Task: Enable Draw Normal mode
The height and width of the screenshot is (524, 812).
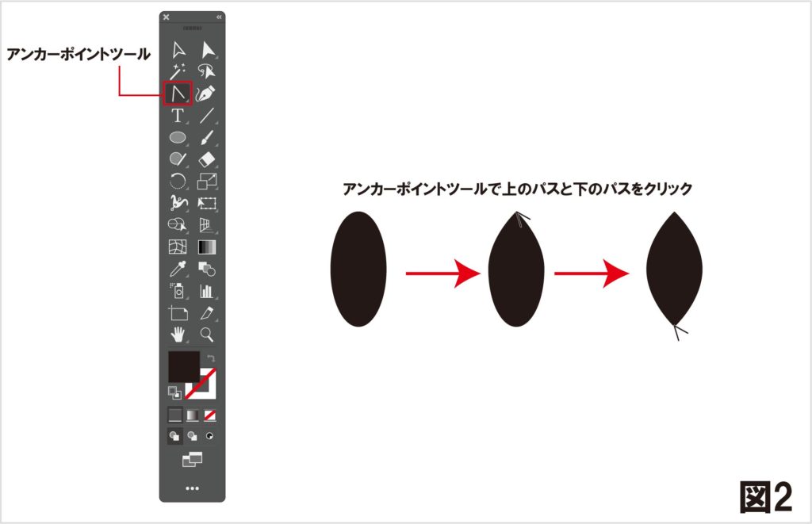Action: point(174,436)
